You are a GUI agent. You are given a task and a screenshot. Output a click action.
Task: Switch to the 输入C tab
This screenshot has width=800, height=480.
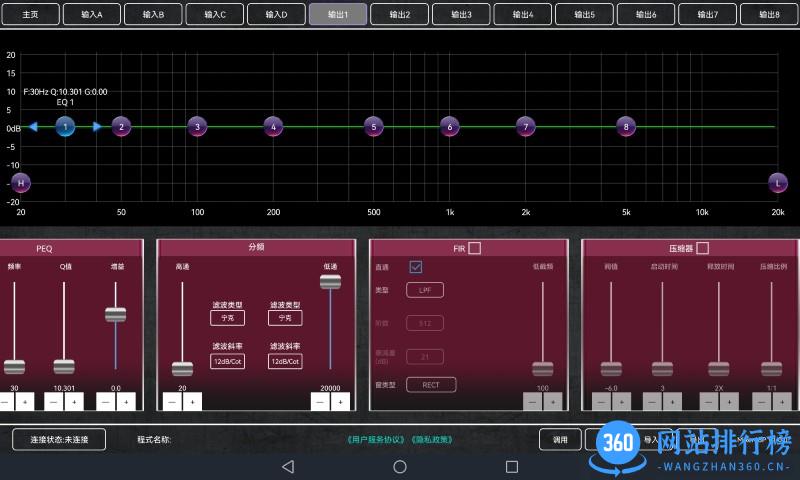tap(215, 14)
